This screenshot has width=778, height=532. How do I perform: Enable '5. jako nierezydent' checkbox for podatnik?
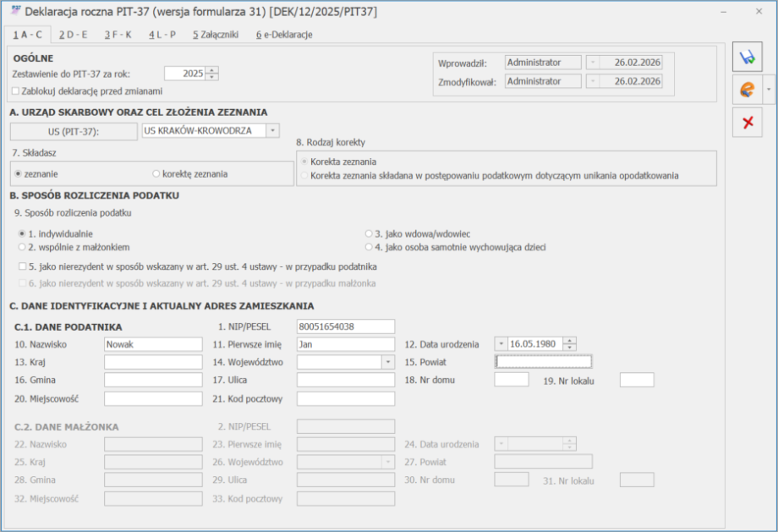[x=22, y=266]
